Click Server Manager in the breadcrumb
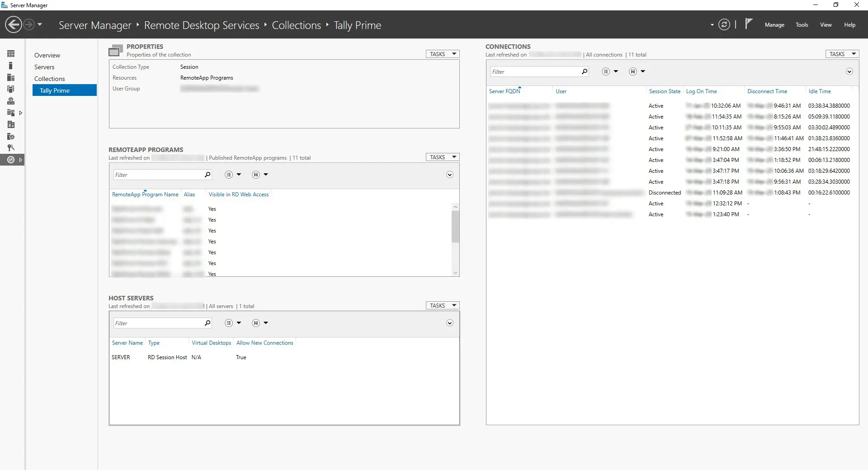Image resolution: width=868 pixels, height=470 pixels. 95,25
